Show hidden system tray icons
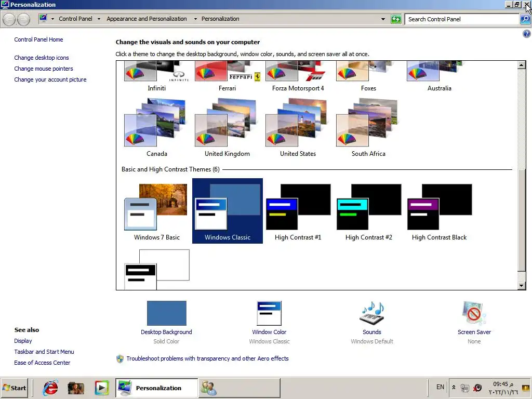This screenshot has width=532, height=399. (454, 387)
